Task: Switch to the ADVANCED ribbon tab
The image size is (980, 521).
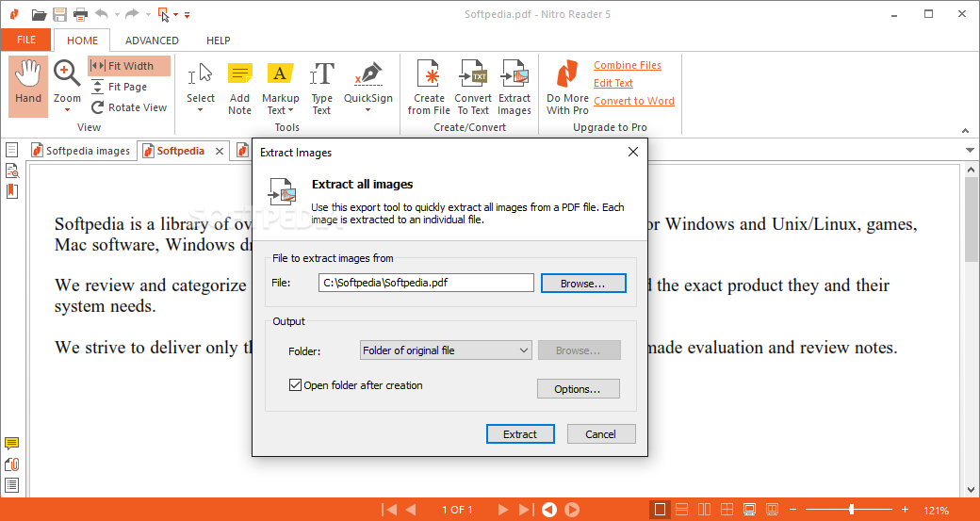Action: (152, 41)
